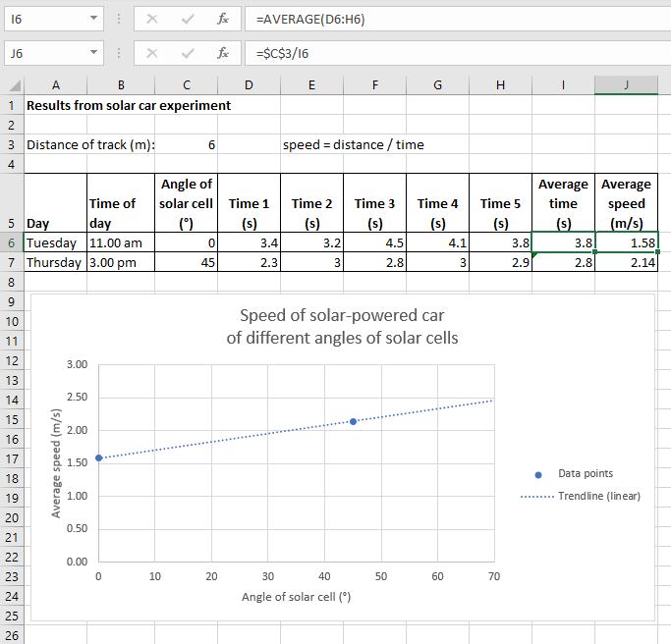
Task: Click the 'Average speed (m/s)' vertical axis title
Action: click(56, 463)
